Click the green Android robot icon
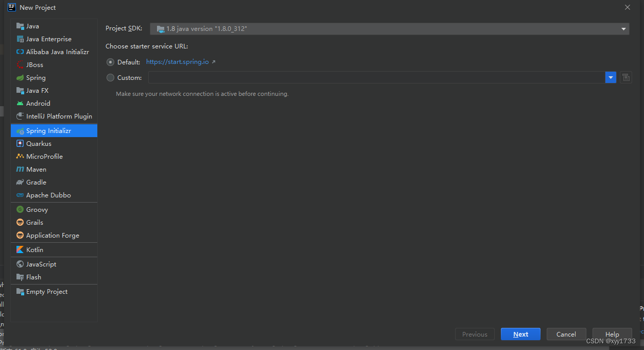Viewport: 644px width, 350px height. click(x=20, y=104)
